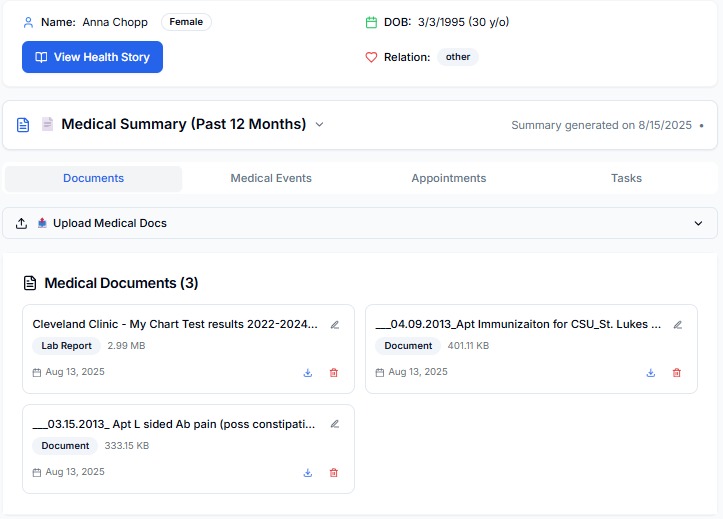
Task: Click the calendar icon on Cleveland Clinic card
Action: pyautogui.click(x=37, y=372)
